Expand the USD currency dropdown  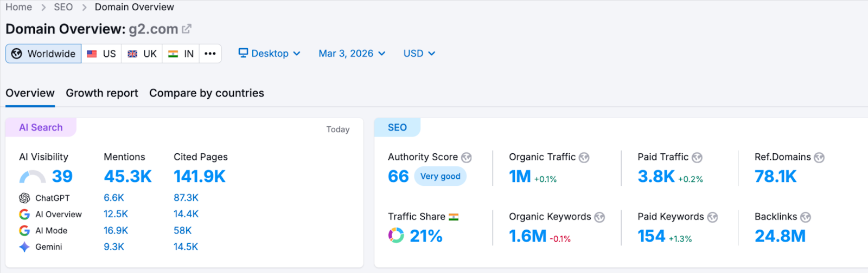(x=419, y=54)
